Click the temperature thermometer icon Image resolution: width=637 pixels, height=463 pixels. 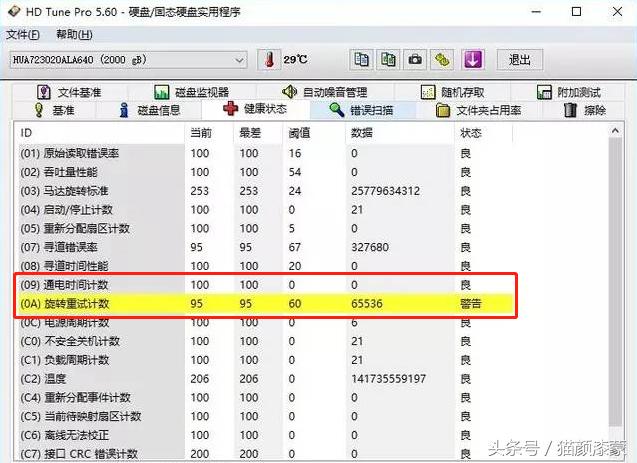(x=269, y=60)
